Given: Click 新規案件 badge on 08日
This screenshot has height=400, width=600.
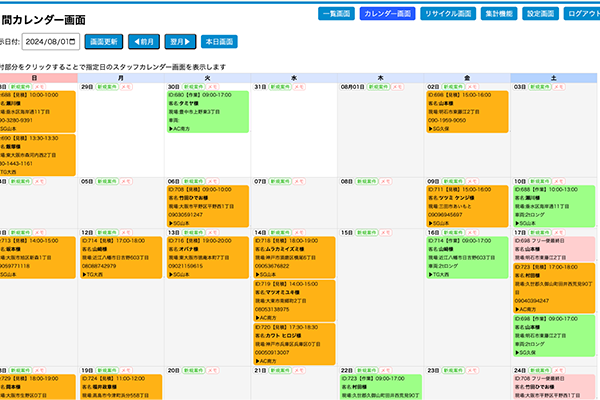Looking at the screenshot, I should (367, 182).
